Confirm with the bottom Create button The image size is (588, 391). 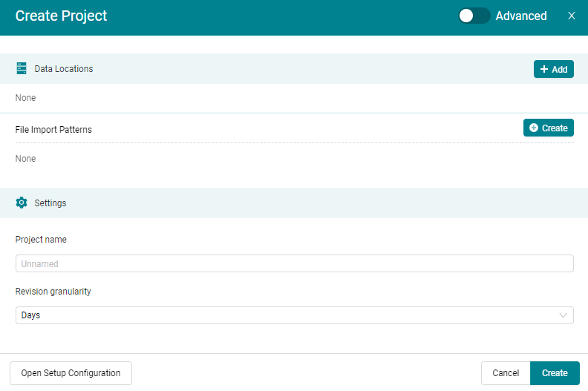point(555,373)
